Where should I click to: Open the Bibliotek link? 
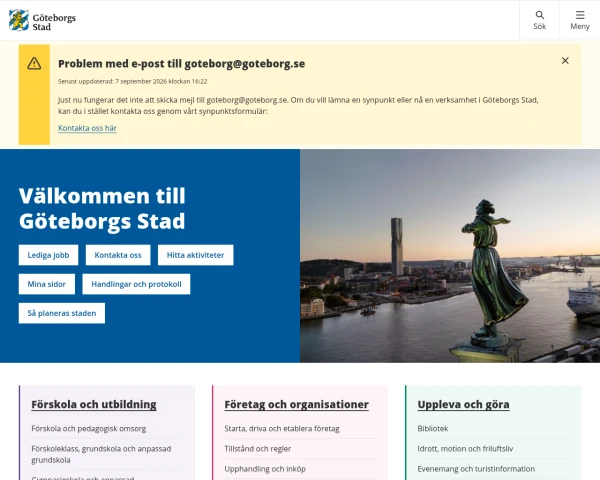(x=433, y=429)
